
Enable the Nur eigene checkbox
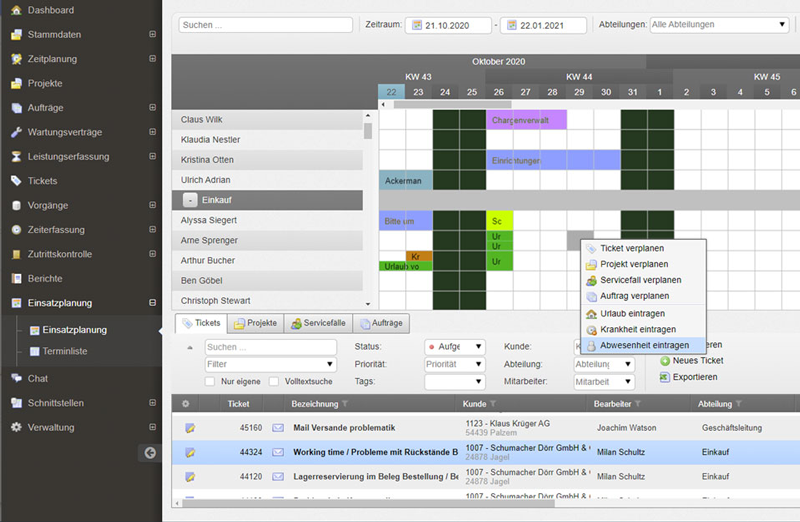(210, 381)
